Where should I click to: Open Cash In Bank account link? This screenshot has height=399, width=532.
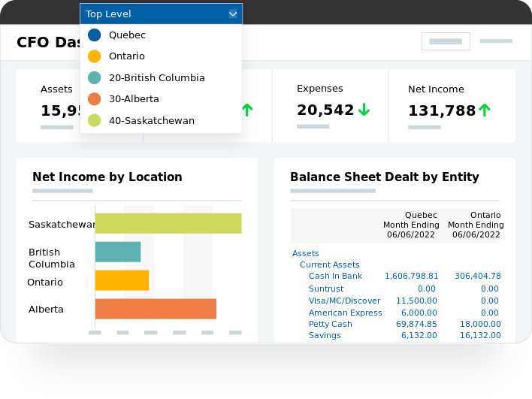click(335, 277)
